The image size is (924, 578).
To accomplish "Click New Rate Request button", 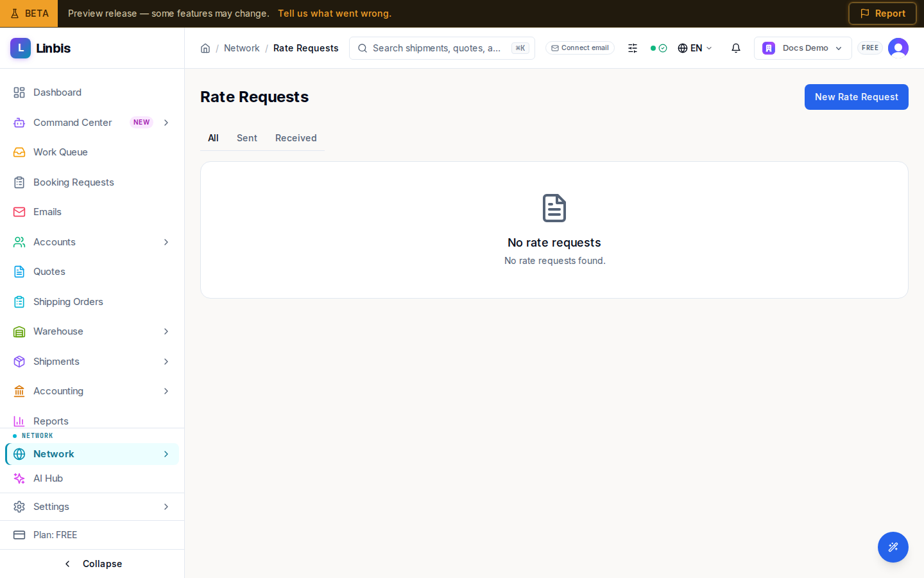I will pos(857,97).
